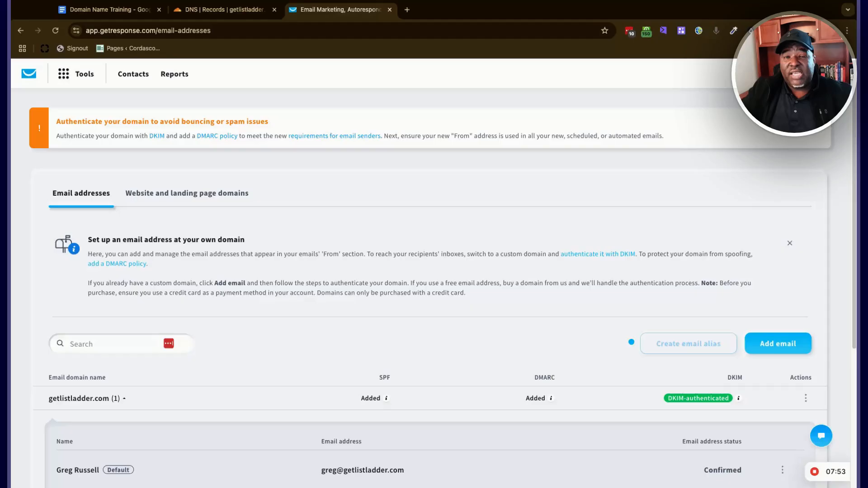
Task: Open authenticate it with DKIM link
Action: click(x=598, y=254)
